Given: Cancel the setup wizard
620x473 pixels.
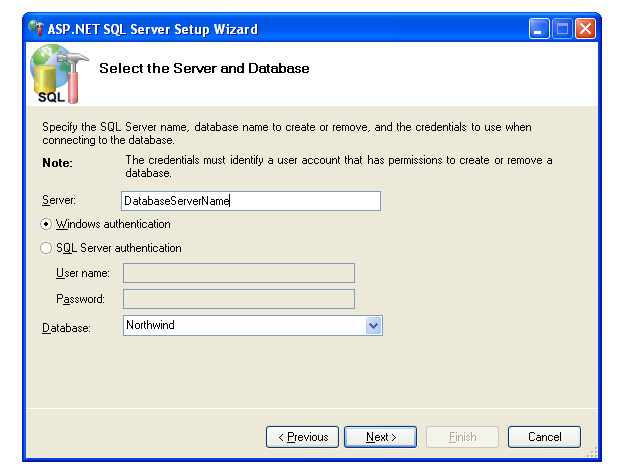Looking at the screenshot, I should [544, 437].
